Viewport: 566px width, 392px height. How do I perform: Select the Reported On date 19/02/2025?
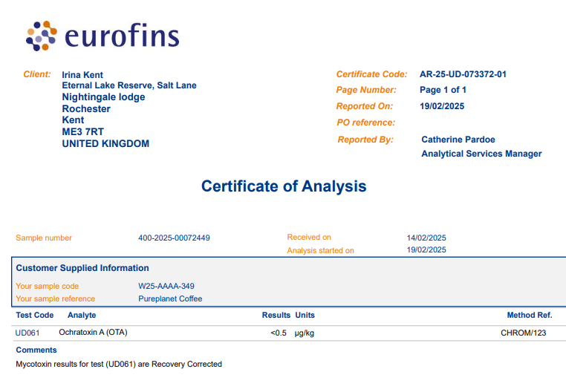point(442,106)
